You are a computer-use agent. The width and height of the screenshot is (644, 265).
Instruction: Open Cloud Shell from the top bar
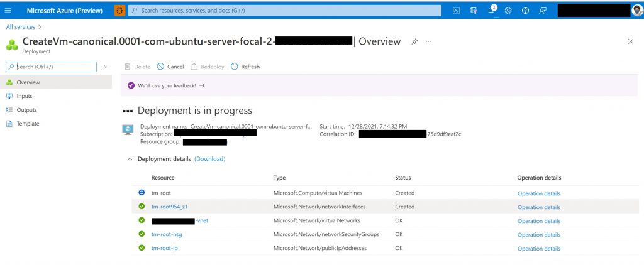pos(457,11)
